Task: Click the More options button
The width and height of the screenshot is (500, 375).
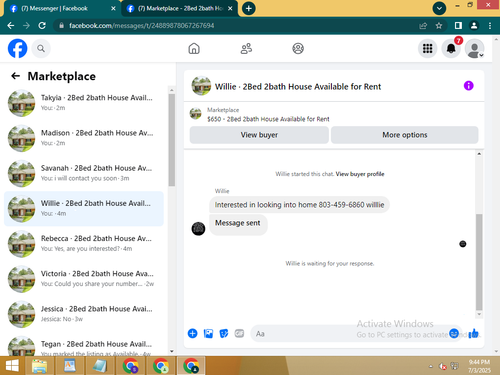Action: 404,135
